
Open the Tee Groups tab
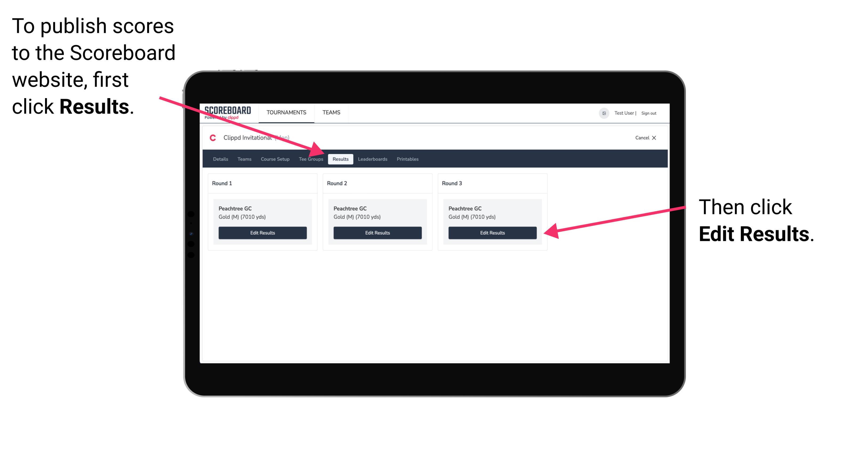311,159
